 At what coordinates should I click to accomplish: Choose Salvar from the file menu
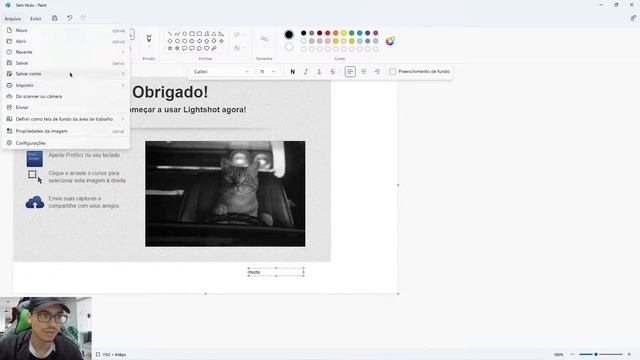(x=66, y=63)
